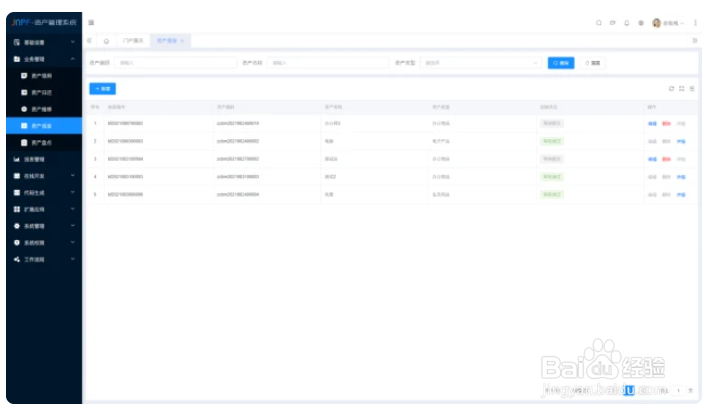Expand the 系统管理 menu chevron

click(x=72, y=226)
